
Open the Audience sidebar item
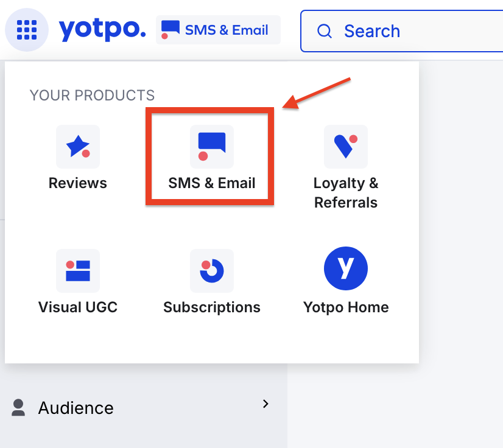pos(76,408)
